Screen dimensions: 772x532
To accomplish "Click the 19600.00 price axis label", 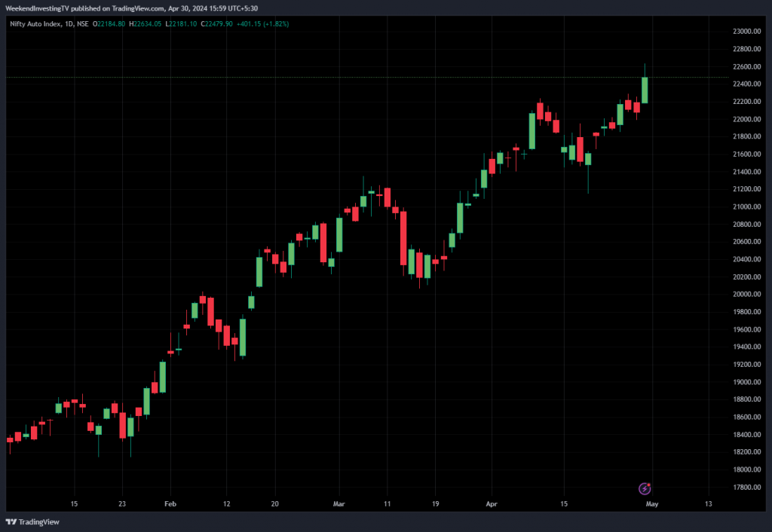I will coord(746,330).
